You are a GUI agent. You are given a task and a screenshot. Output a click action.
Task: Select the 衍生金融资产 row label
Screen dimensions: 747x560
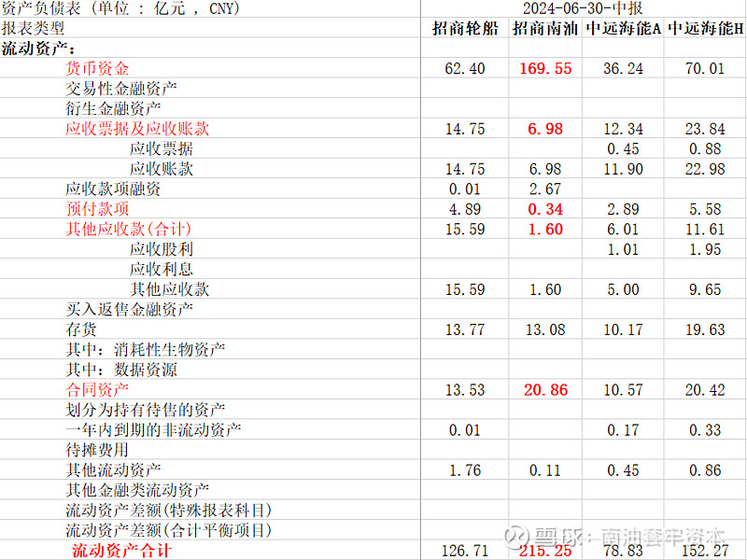tap(113, 108)
